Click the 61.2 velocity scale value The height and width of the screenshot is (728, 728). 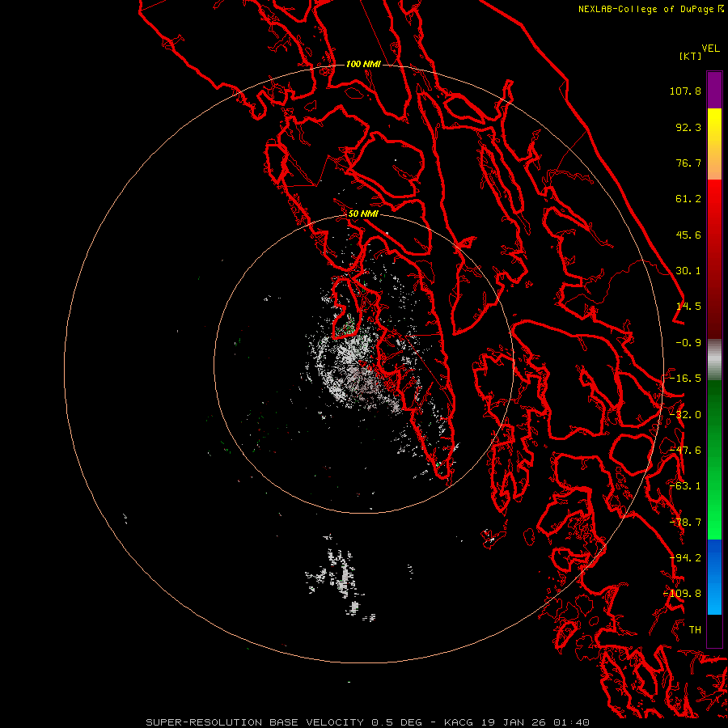pos(688,199)
